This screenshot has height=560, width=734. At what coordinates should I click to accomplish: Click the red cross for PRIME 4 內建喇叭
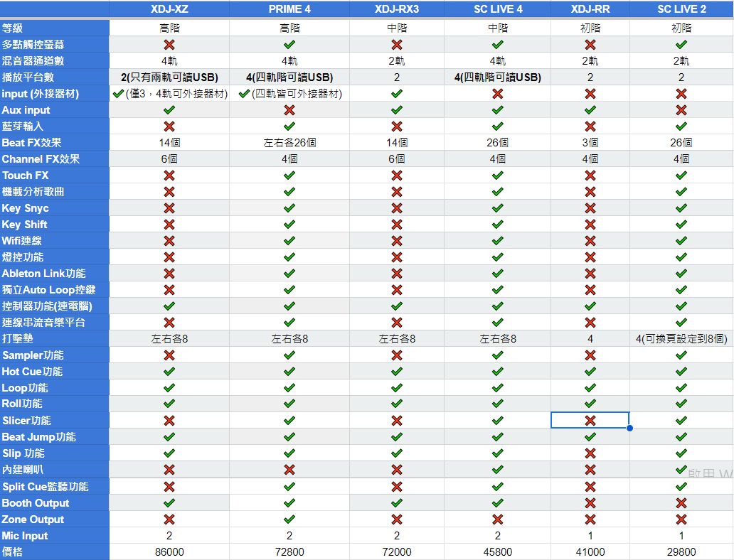click(x=289, y=469)
